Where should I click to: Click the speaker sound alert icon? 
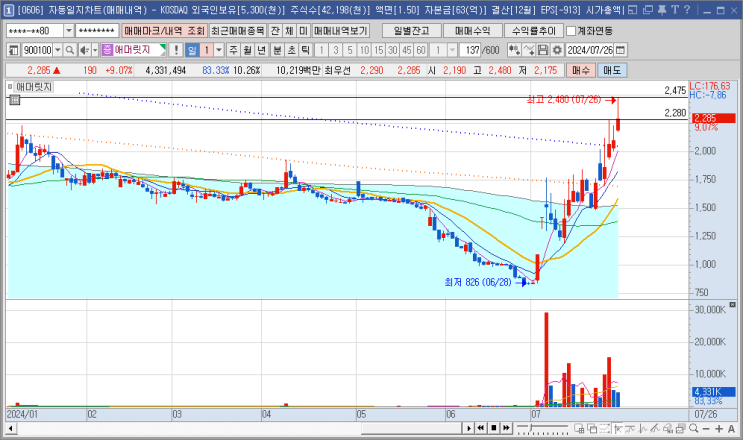(85, 50)
